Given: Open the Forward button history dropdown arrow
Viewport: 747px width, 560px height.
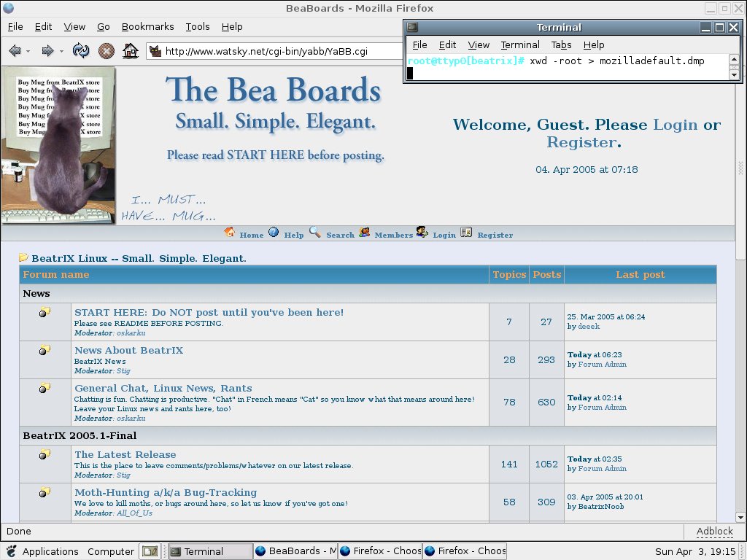Looking at the screenshot, I should pos(61,51).
